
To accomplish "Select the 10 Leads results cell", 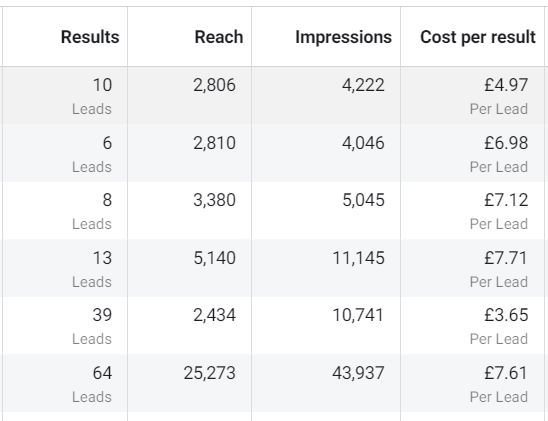I will [x=65, y=95].
